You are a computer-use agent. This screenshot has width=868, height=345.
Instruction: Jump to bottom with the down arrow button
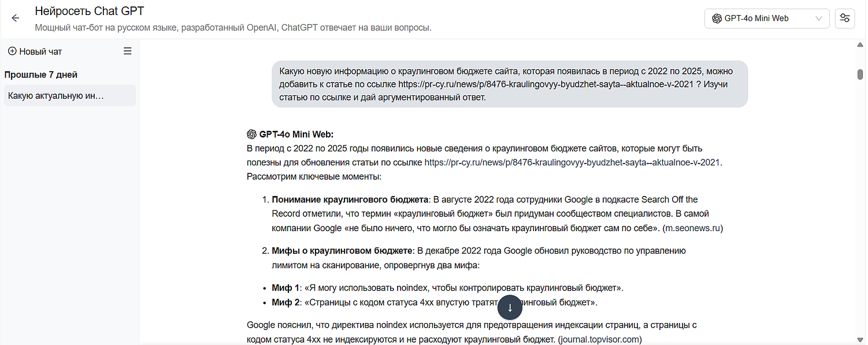click(x=510, y=307)
